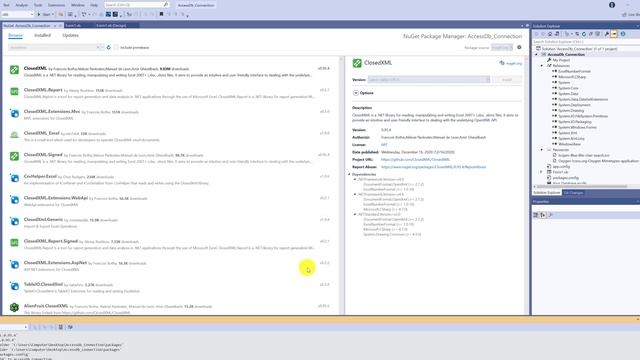Click the home icon in Solution Explorer toolbar
Viewport: 640px width, 360px height.
coord(550,34)
